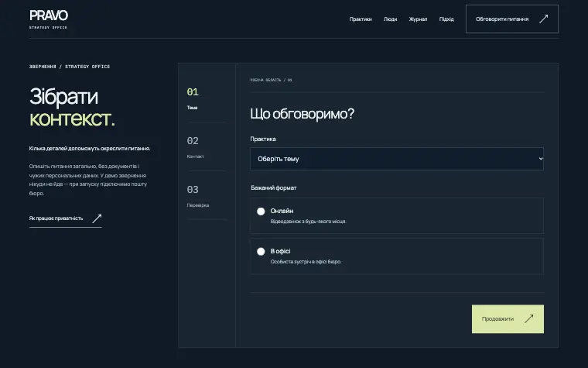588x368 pixels.
Task: Click the Практика field label
Action: (x=263, y=139)
